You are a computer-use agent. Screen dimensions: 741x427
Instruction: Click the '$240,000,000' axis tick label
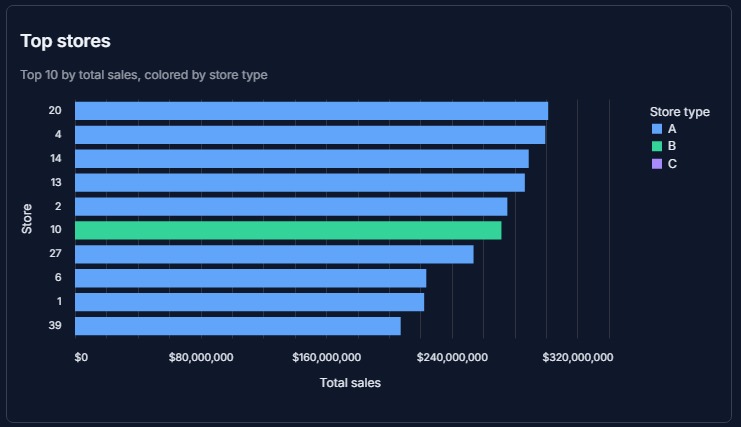(452, 358)
